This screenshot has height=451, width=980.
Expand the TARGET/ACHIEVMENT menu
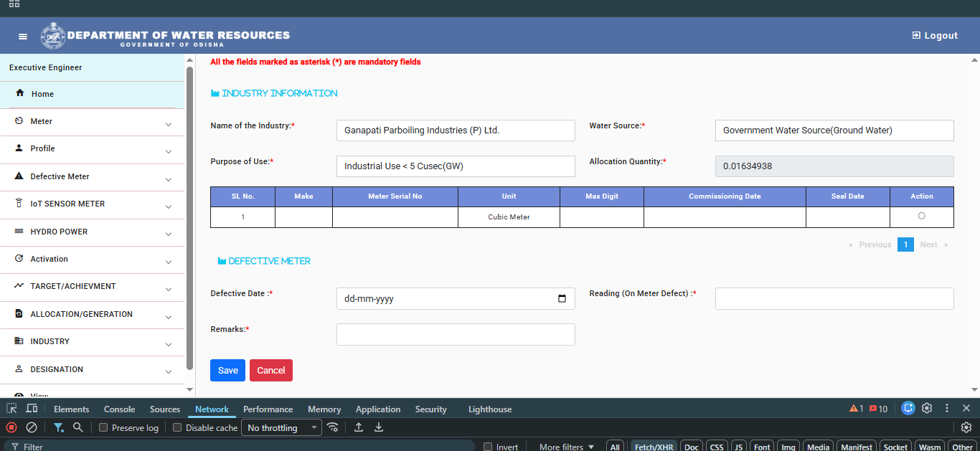click(93, 287)
